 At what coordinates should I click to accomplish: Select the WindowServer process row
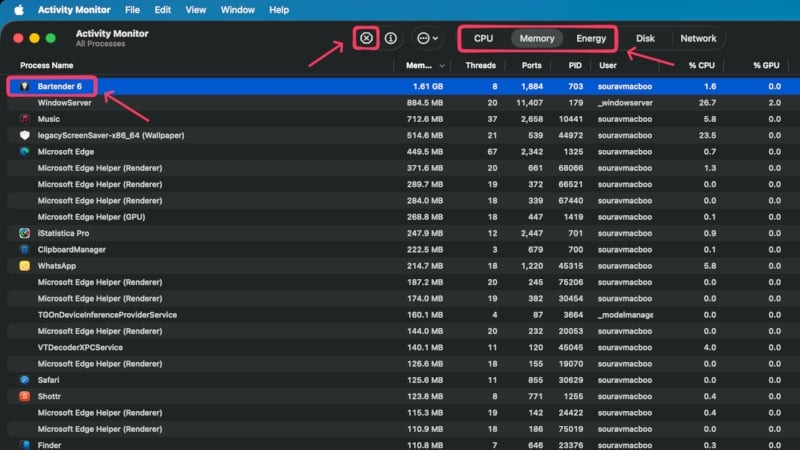coord(403,103)
